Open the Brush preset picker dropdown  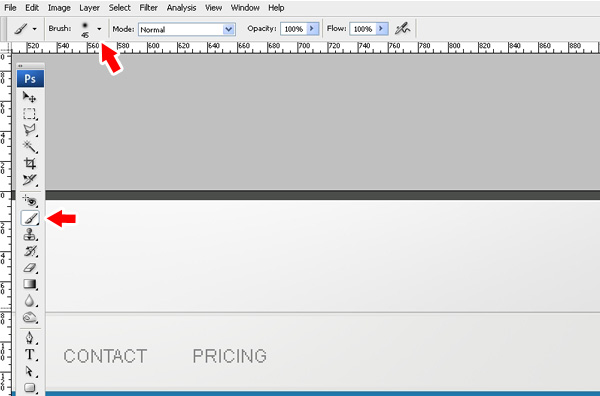99,29
